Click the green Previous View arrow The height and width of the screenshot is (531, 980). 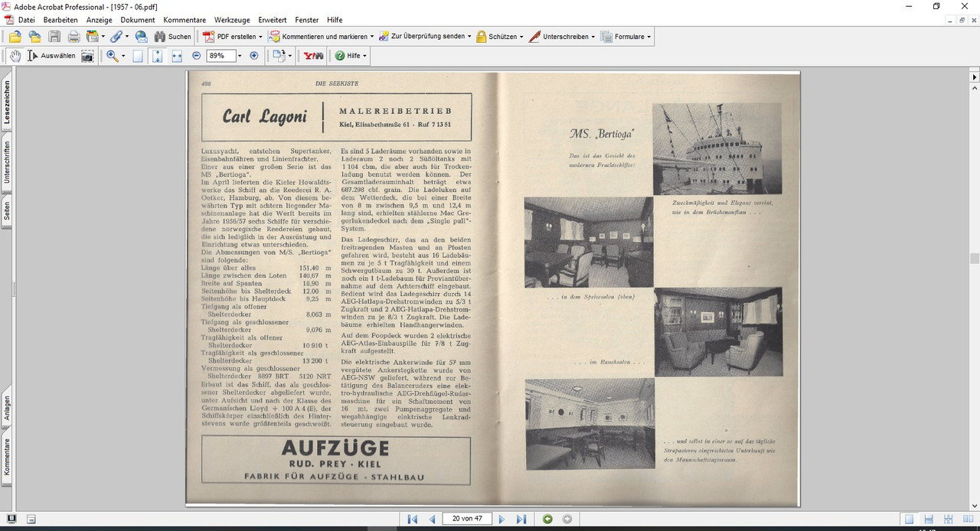pos(547,519)
